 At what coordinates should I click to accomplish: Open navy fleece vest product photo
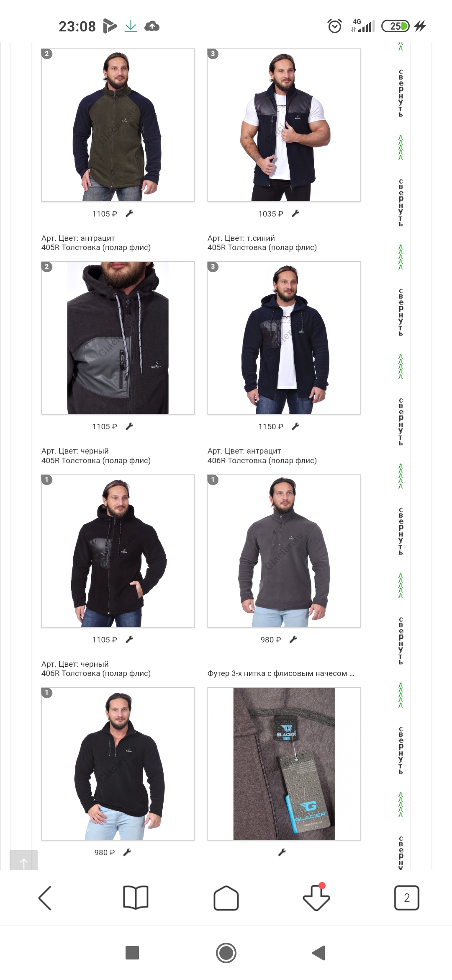(x=284, y=125)
